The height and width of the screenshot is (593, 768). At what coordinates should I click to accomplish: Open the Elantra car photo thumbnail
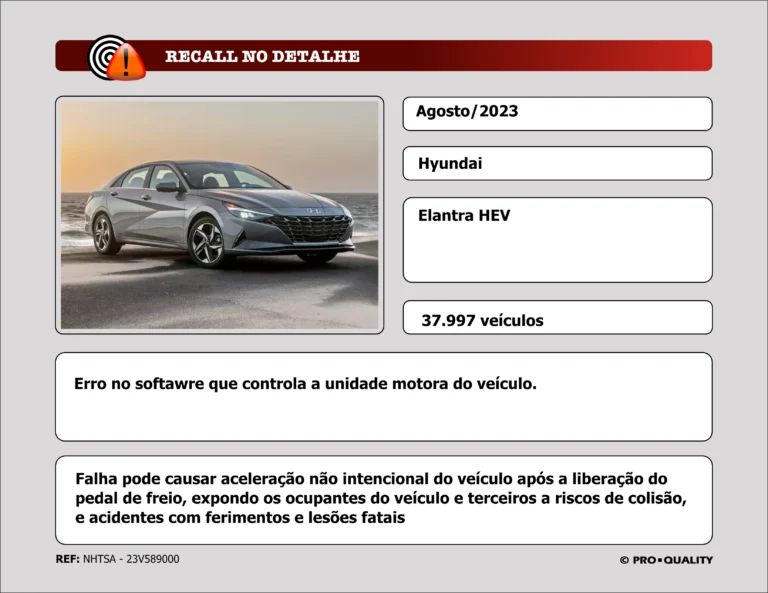[x=220, y=215]
